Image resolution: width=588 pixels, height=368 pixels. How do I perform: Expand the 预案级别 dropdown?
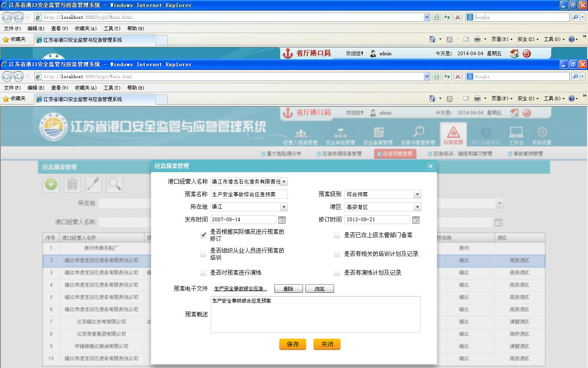(417, 195)
